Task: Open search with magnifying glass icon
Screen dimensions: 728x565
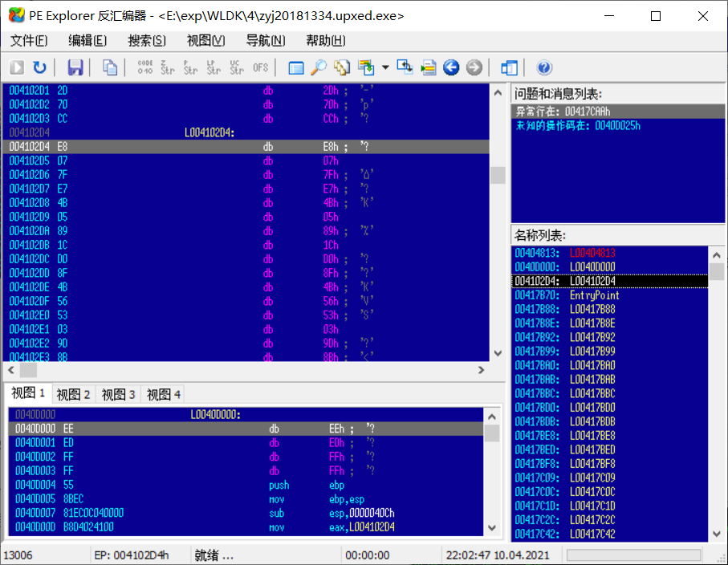Action: pos(319,67)
